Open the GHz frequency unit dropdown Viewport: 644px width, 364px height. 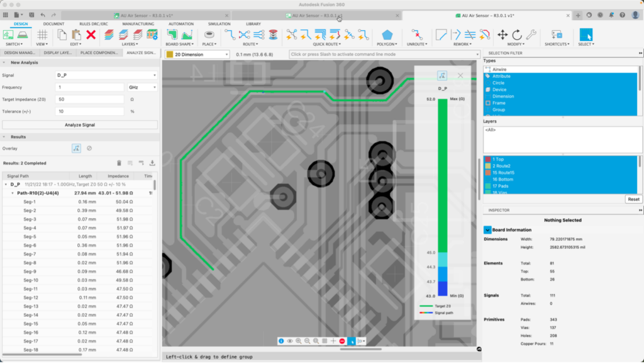143,87
